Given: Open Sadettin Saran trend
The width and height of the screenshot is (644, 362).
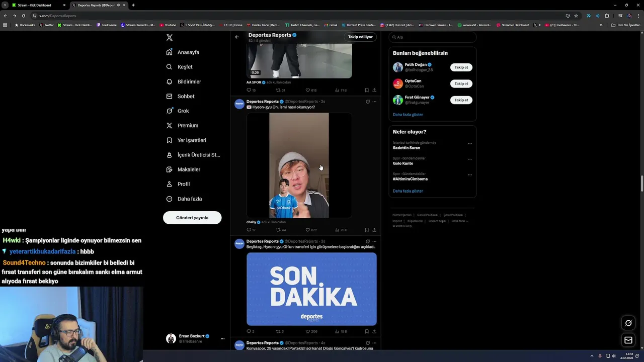Looking at the screenshot, I should coord(407,148).
